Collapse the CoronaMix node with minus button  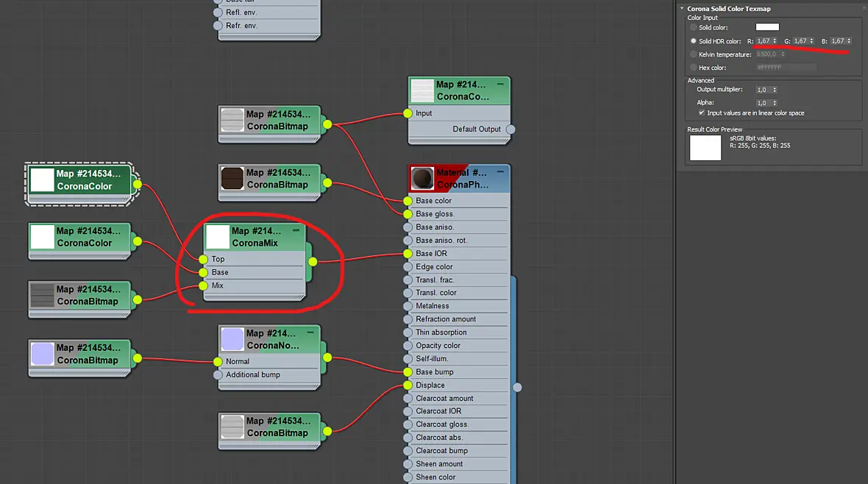pyautogui.click(x=296, y=230)
